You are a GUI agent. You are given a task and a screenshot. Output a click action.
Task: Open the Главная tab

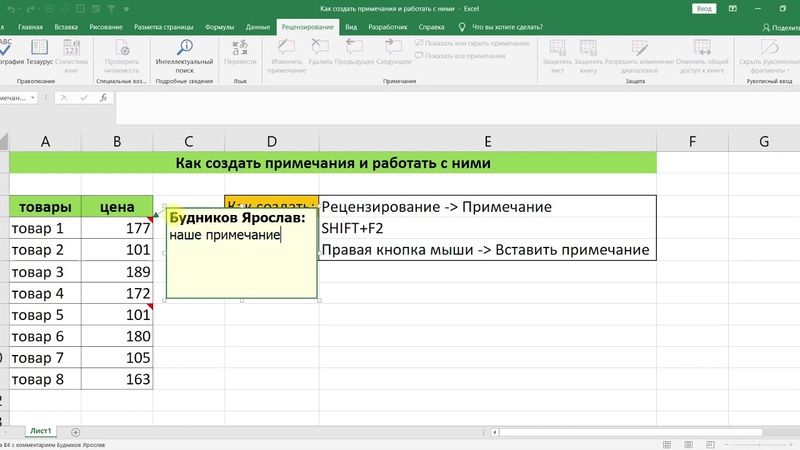(30, 27)
